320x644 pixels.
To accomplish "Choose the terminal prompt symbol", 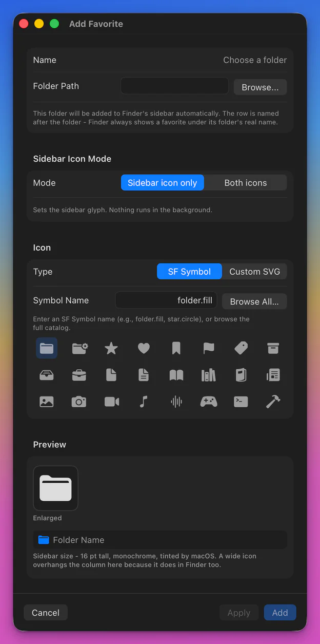I will tap(241, 402).
